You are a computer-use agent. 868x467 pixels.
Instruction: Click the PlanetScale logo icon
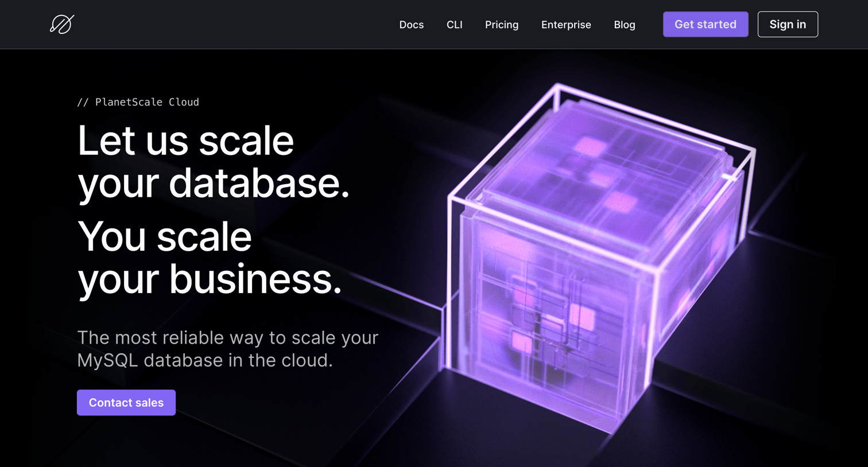pos(62,24)
